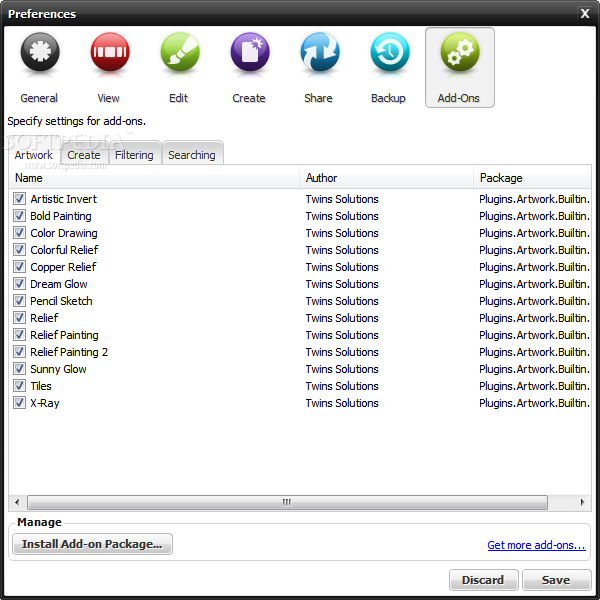
Task: Discard the preference changes
Action: pyautogui.click(x=483, y=580)
